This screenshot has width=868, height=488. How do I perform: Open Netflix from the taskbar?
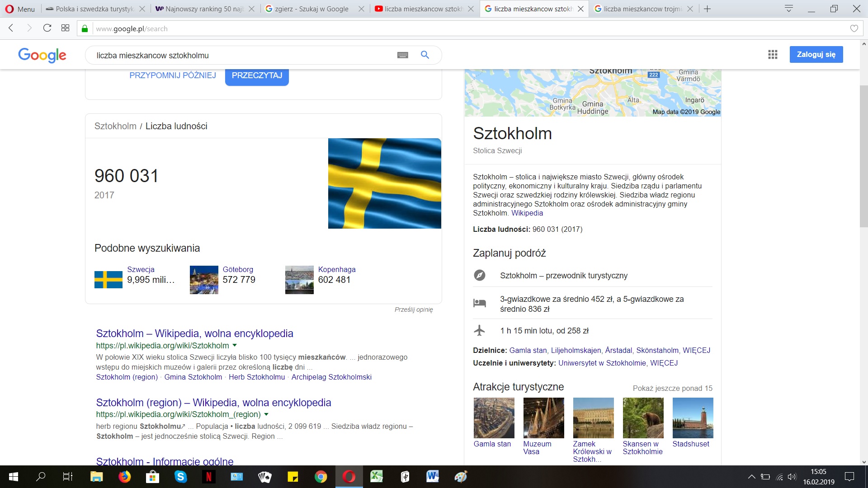click(x=209, y=477)
